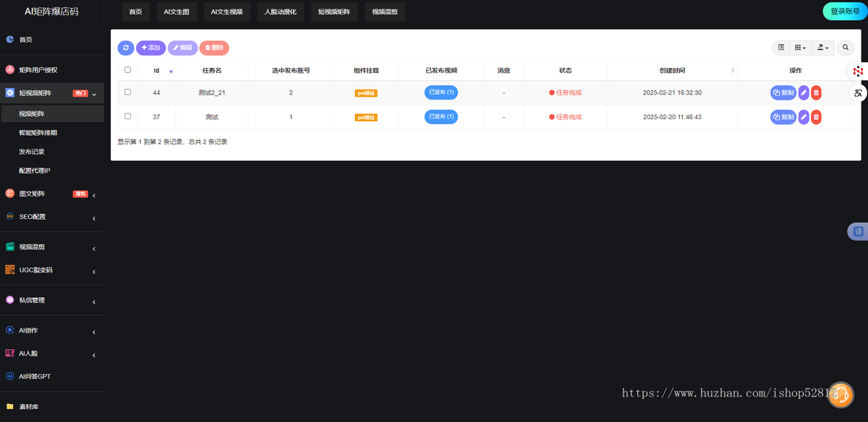Click the 短视频矩阵 sidebar icon
Viewport: 868px width, 422px height.
(x=10, y=92)
